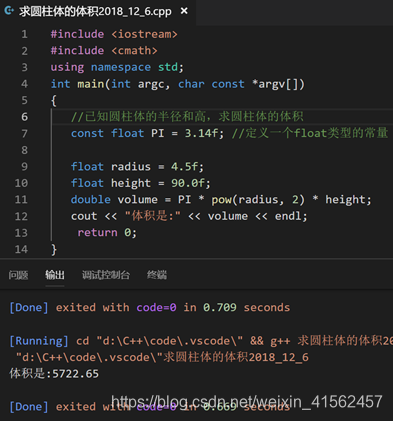The height and width of the screenshot is (421, 393).
Task: Click the value "90.0f" on line 10
Action: click(188, 183)
